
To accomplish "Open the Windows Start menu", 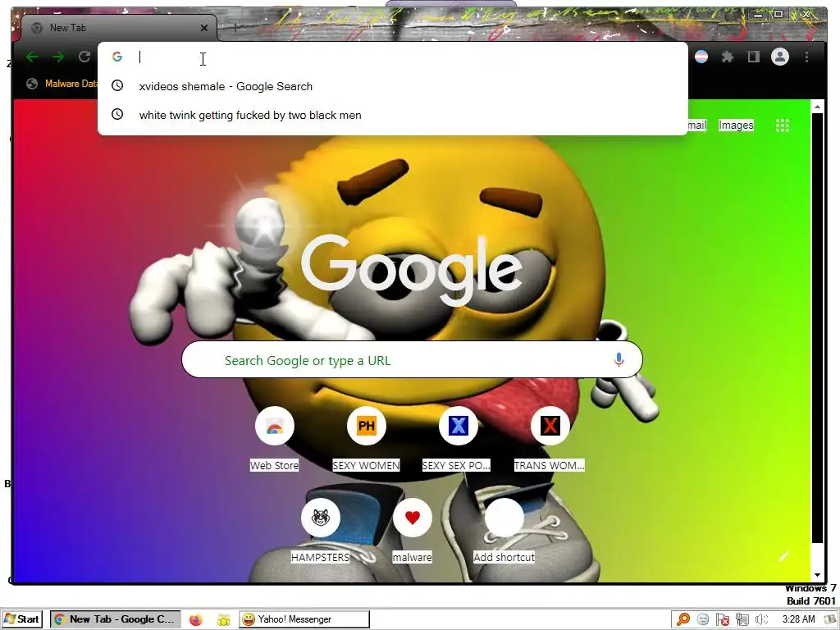I will click(x=22, y=619).
